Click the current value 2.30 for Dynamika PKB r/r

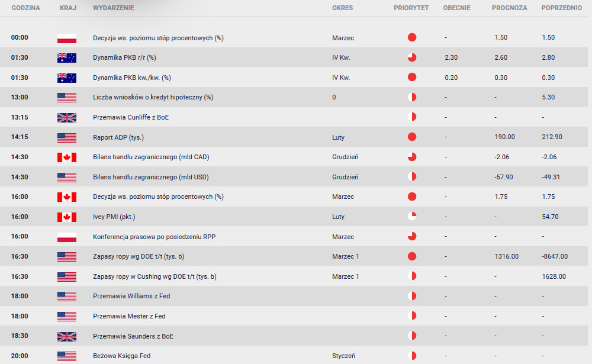point(451,58)
